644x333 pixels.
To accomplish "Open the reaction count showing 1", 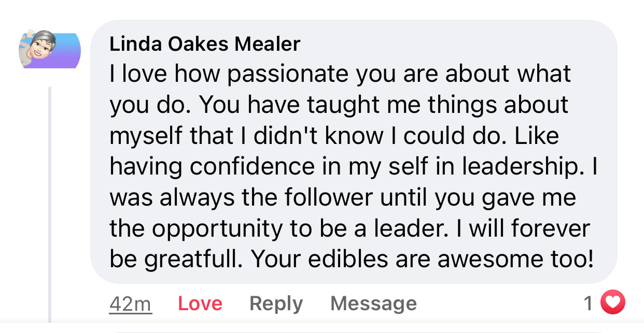I will click(x=589, y=303).
